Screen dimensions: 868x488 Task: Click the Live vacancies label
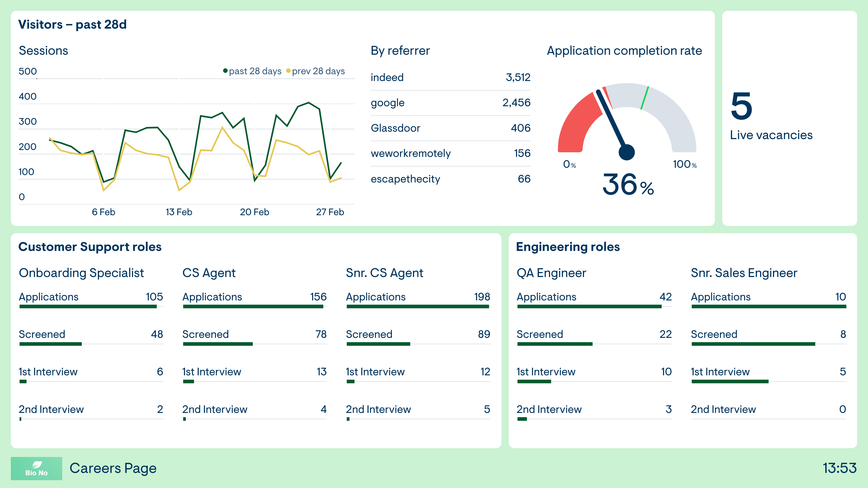pos(771,135)
